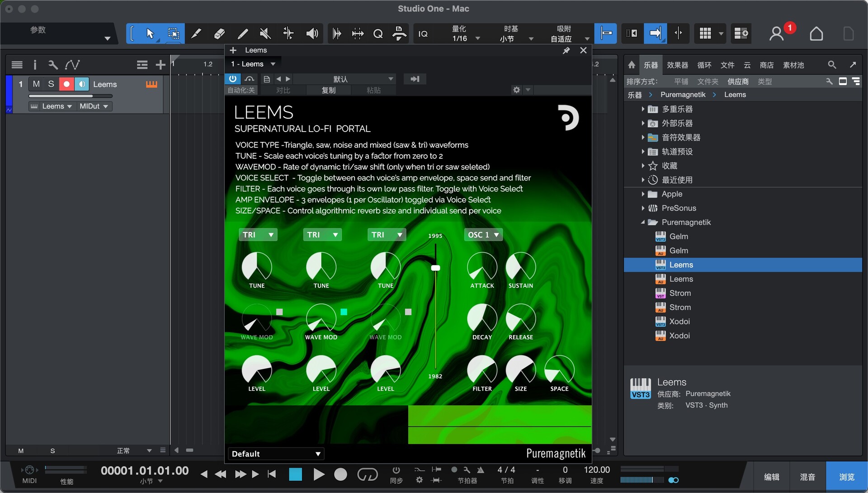Open the track inspector i icon
The width and height of the screenshot is (868, 493).
(35, 65)
